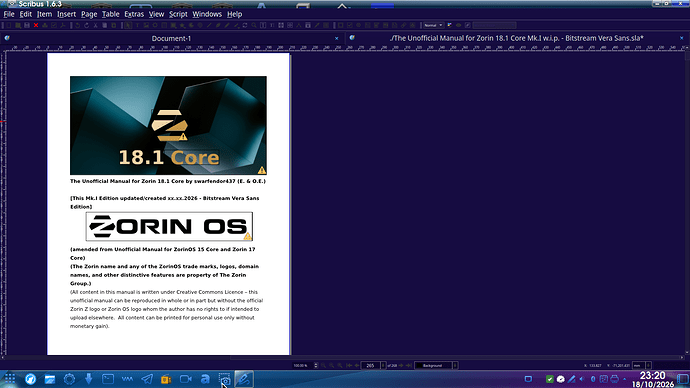Click the Undo arrow toolbar icon
Viewport: 690px width, 388px height.
(x=77, y=25)
